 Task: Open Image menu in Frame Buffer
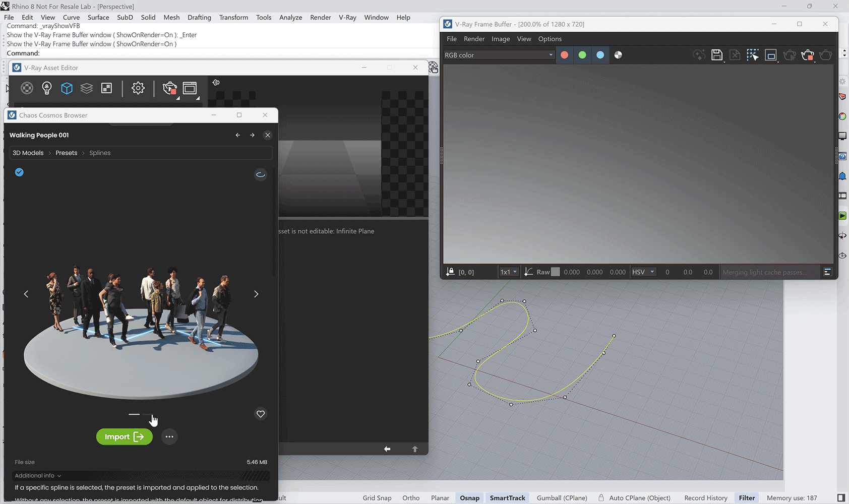pyautogui.click(x=501, y=39)
